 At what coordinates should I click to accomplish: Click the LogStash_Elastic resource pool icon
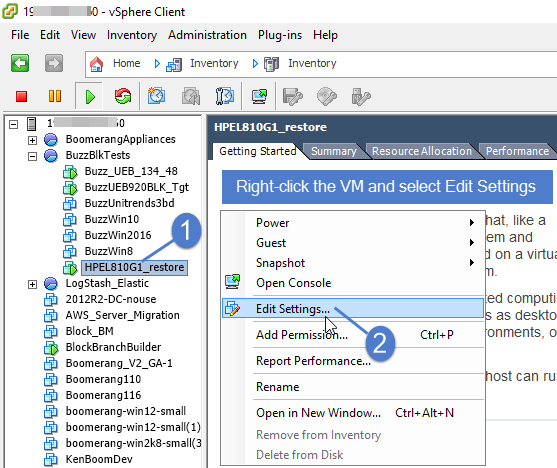click(51, 284)
